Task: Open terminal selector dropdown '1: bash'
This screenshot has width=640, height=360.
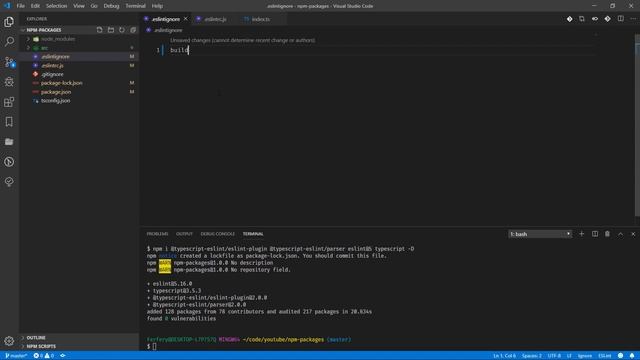Action: [540, 234]
